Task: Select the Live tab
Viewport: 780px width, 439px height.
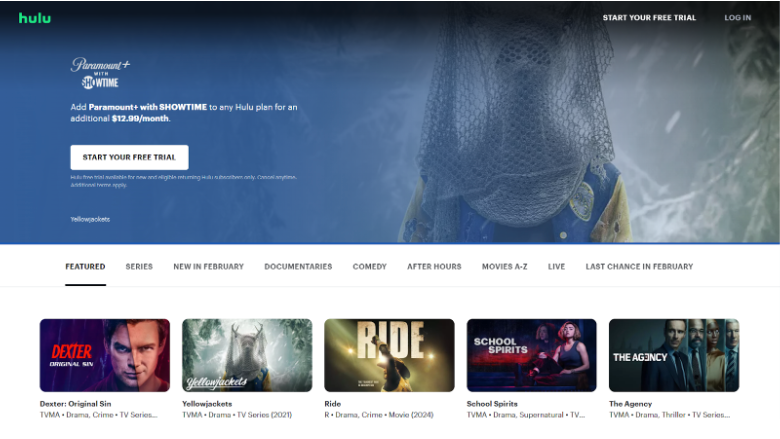Action: 556,266
